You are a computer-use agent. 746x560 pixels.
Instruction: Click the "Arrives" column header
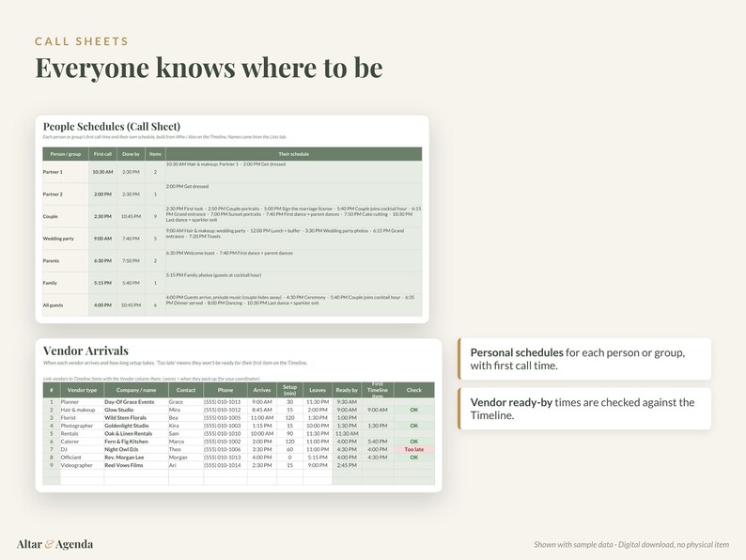pos(262,390)
